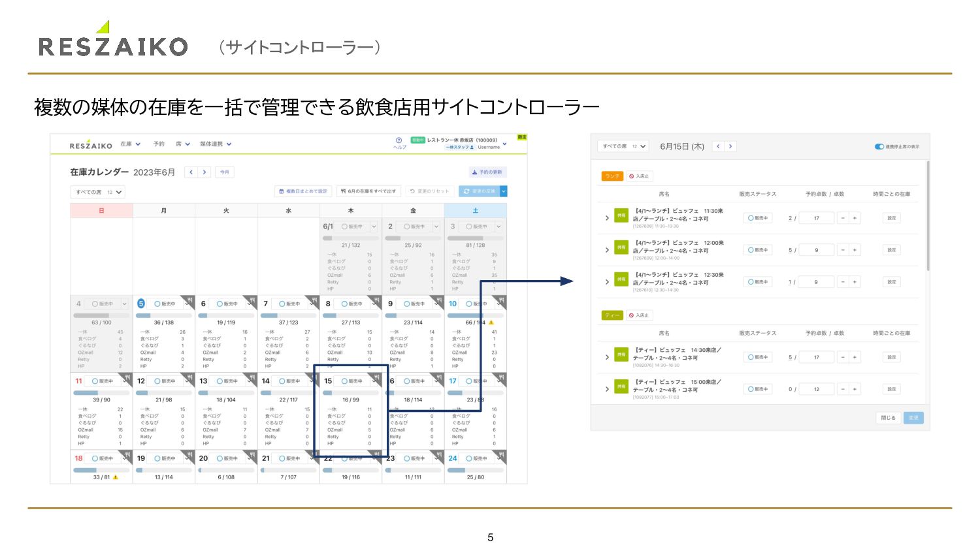Open the 予約 menu item
The width and height of the screenshot is (980, 551).
159,144
